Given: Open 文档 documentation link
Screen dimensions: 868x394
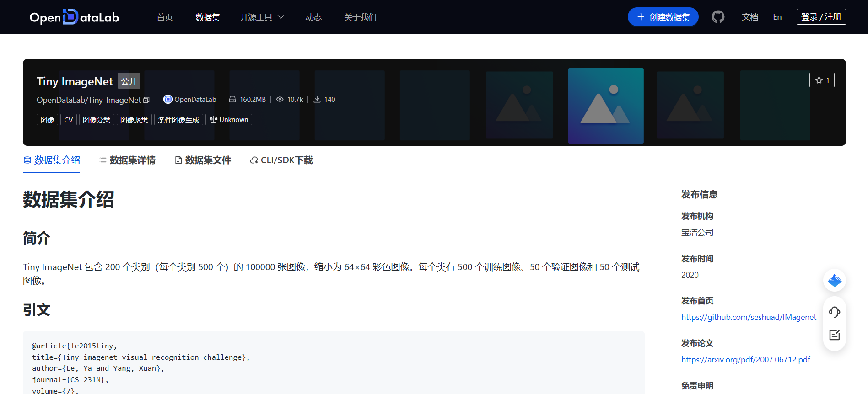Looking at the screenshot, I should [x=750, y=17].
